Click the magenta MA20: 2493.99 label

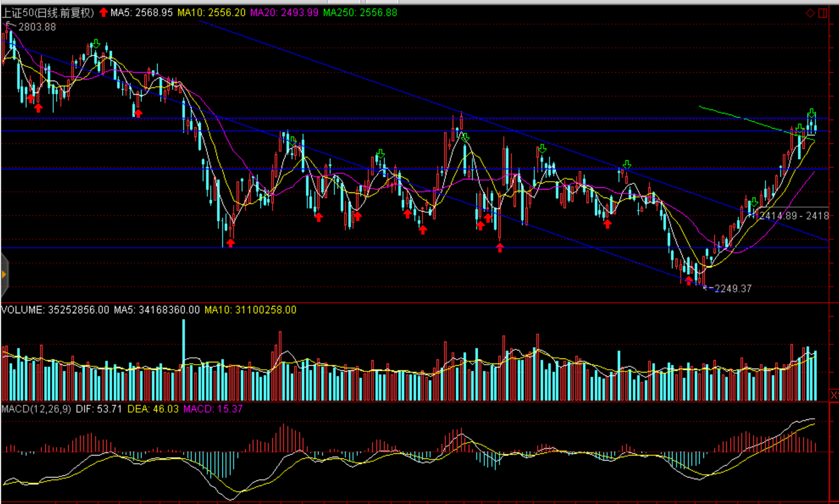[284, 12]
